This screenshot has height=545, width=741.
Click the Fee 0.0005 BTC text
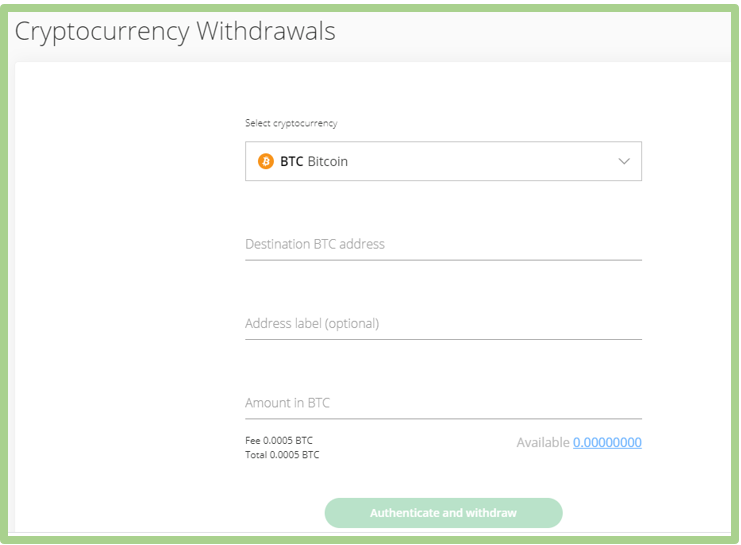click(279, 441)
